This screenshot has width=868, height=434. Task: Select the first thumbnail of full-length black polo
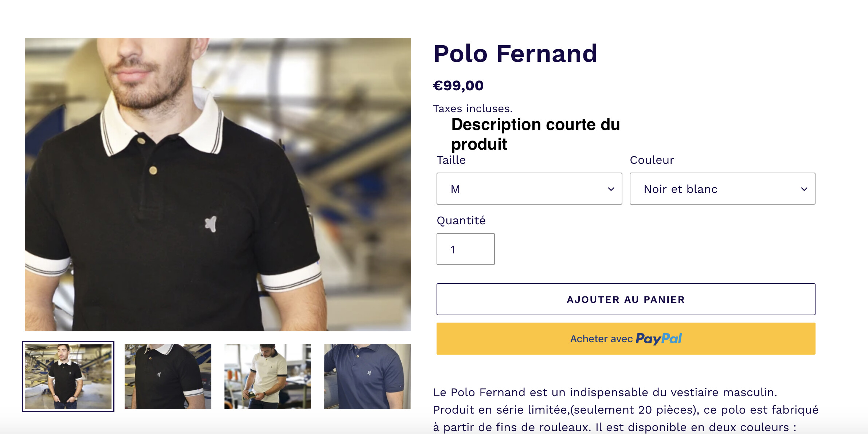tap(68, 376)
